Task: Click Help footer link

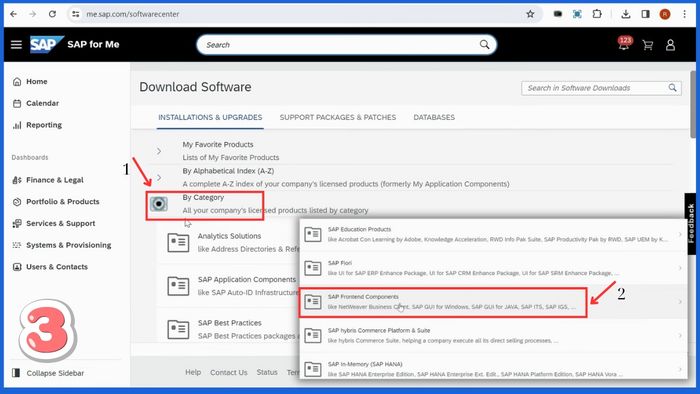Action: (x=193, y=372)
